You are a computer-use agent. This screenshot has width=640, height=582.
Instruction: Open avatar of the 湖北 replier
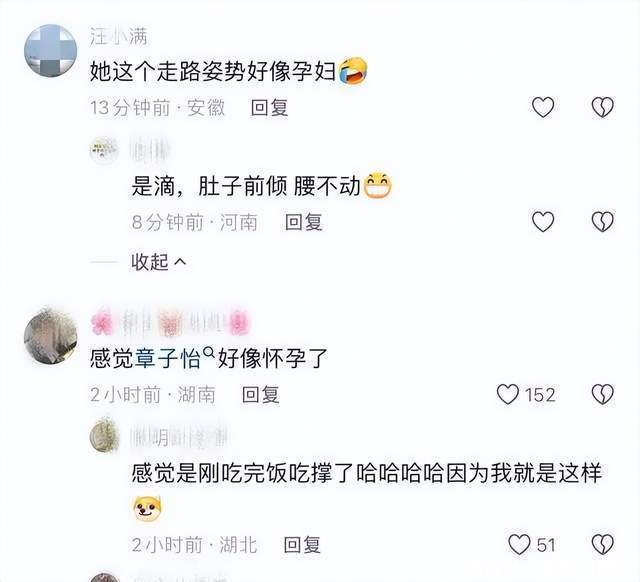[104, 436]
